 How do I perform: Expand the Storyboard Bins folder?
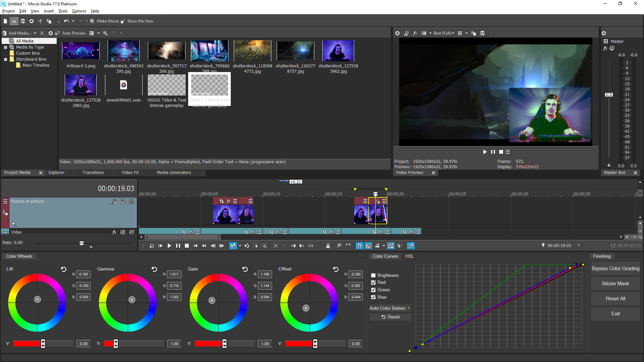pyautogui.click(x=5, y=59)
